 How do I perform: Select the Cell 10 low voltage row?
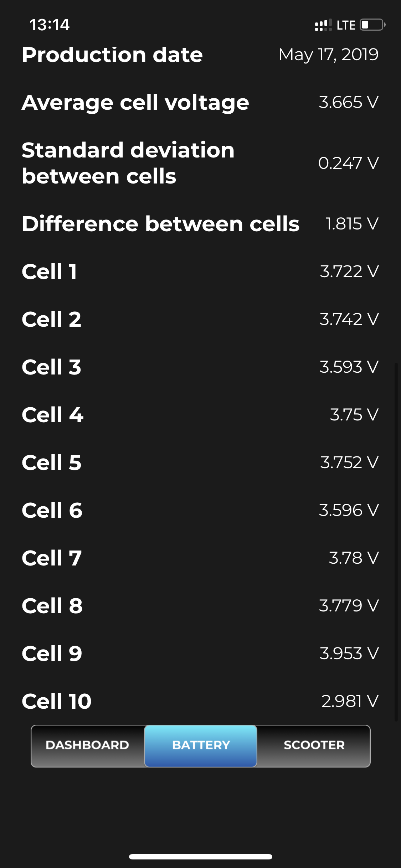[200, 701]
